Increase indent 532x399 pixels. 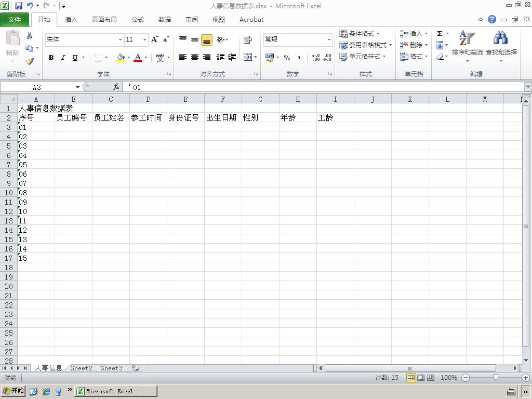[x=232, y=57]
